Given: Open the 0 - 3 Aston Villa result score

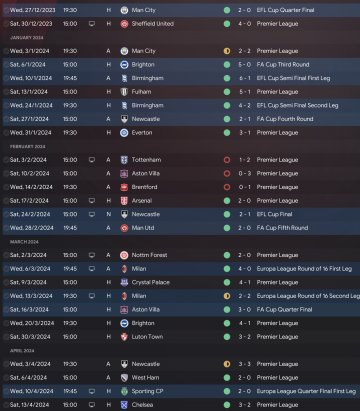Looking at the screenshot, I should 245,173.
